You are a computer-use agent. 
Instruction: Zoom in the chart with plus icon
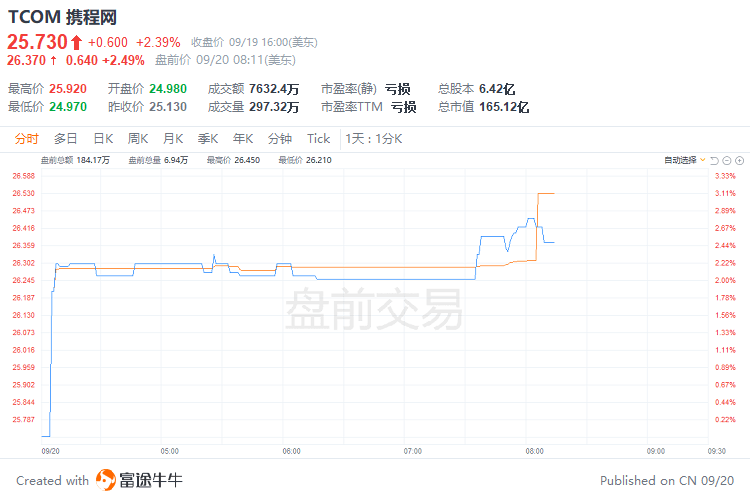click(739, 161)
